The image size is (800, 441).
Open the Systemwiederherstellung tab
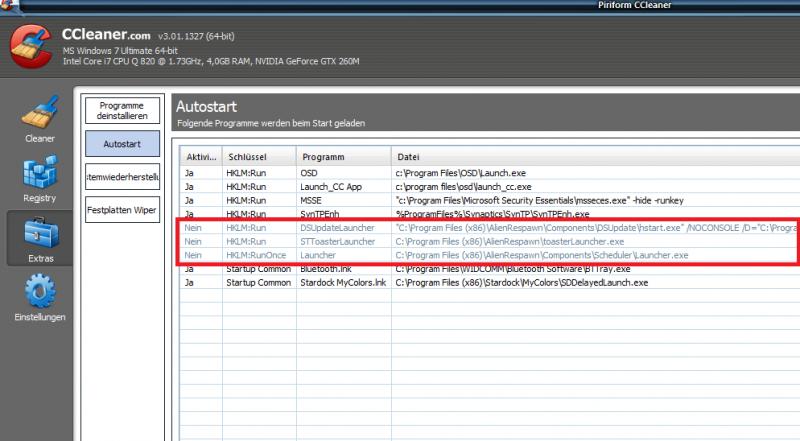click(122, 178)
